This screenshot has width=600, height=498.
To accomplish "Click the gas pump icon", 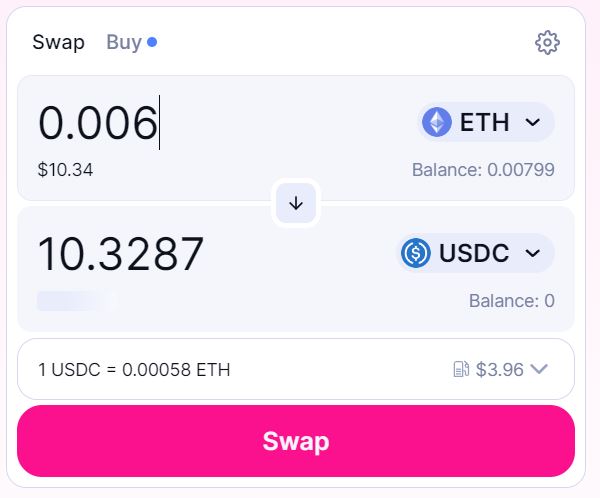I will (461, 369).
